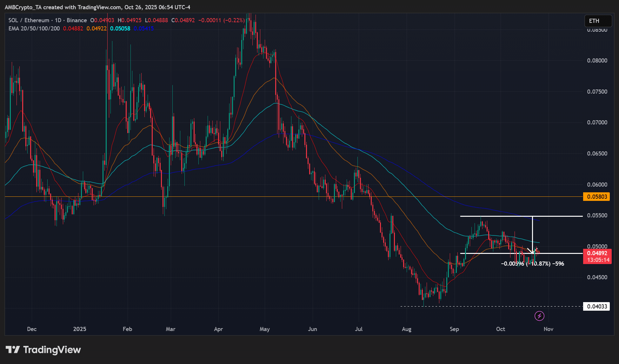
Task: Open the ETH currency selector
Action: tap(598, 21)
